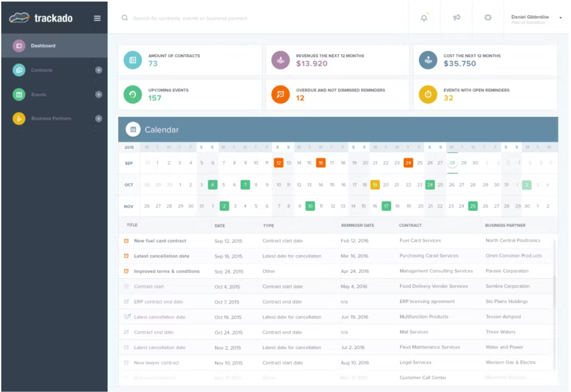This screenshot has width=571, height=392.
Task: Toggle the sidebar with the hamburger icon
Action: tap(97, 18)
